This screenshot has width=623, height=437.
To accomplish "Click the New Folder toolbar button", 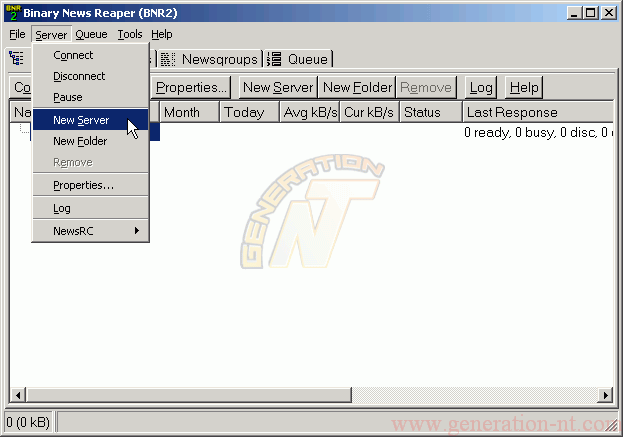I will pyautogui.click(x=357, y=87).
